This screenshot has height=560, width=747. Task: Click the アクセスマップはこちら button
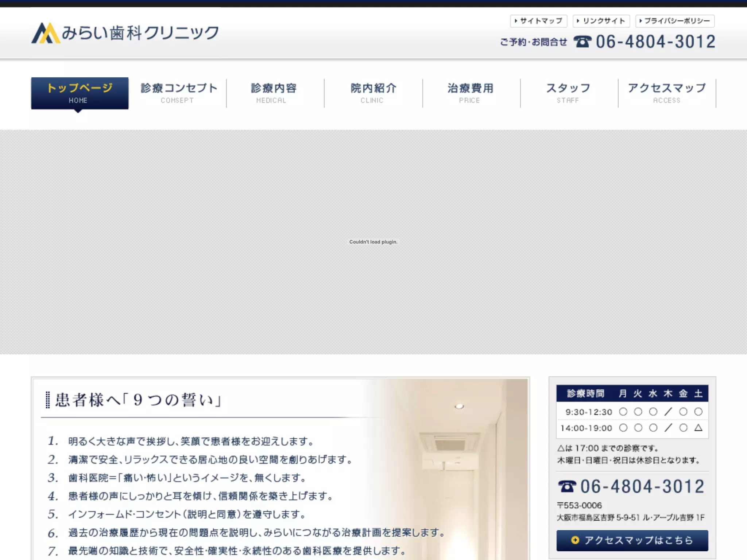tap(632, 540)
